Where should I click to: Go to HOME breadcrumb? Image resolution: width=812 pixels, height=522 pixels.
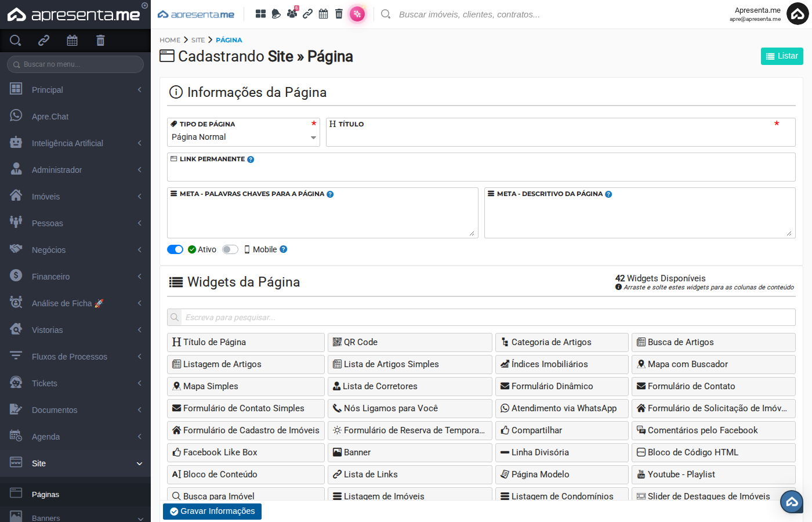[x=170, y=40]
